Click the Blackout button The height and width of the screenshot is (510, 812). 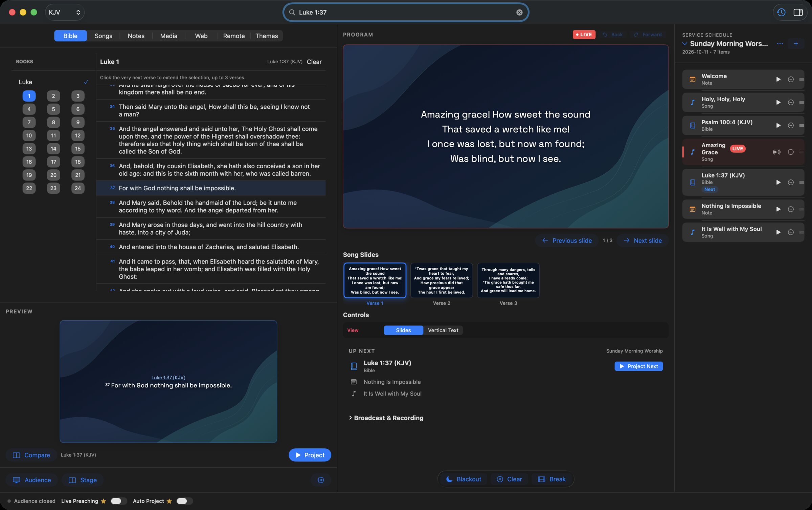pyautogui.click(x=463, y=479)
